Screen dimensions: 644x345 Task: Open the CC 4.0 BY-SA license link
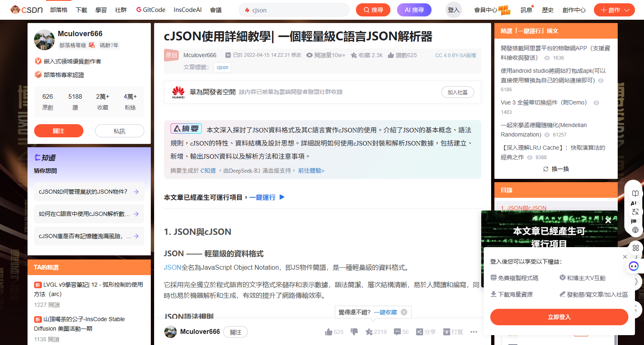[x=455, y=55]
